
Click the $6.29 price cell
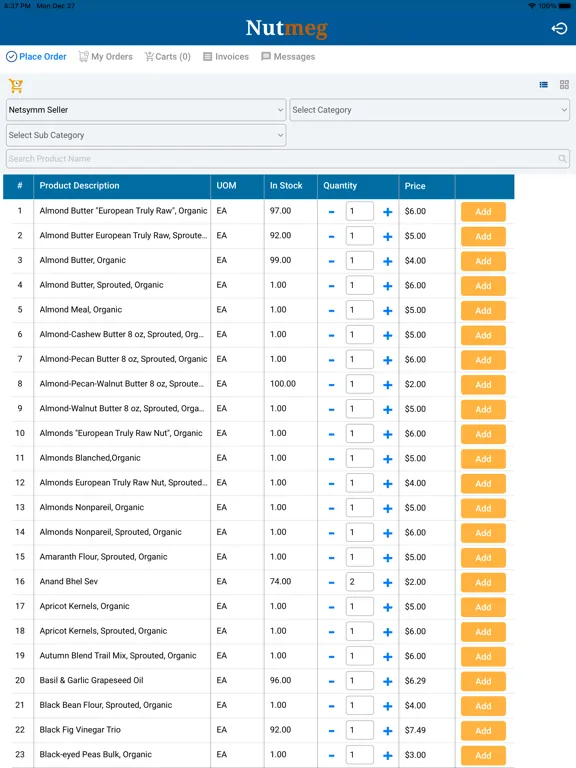(x=415, y=681)
